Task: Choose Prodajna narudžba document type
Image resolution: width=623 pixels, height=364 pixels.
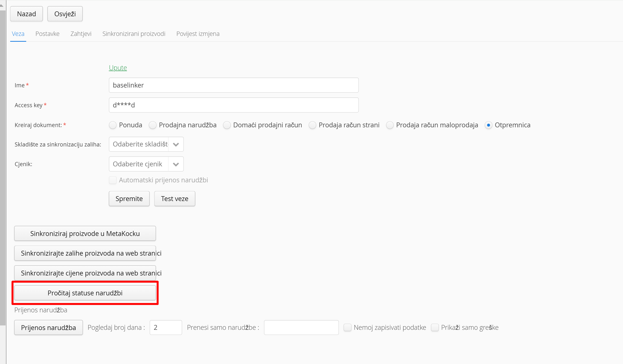Action: pyautogui.click(x=153, y=125)
